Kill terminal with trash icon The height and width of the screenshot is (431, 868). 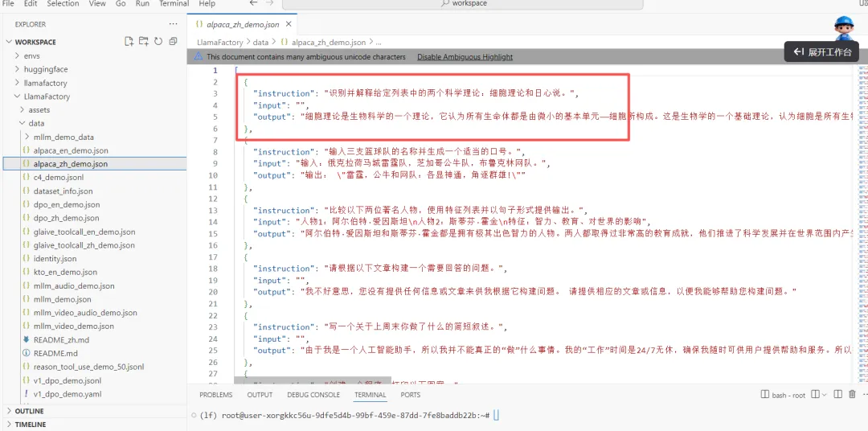click(x=852, y=395)
